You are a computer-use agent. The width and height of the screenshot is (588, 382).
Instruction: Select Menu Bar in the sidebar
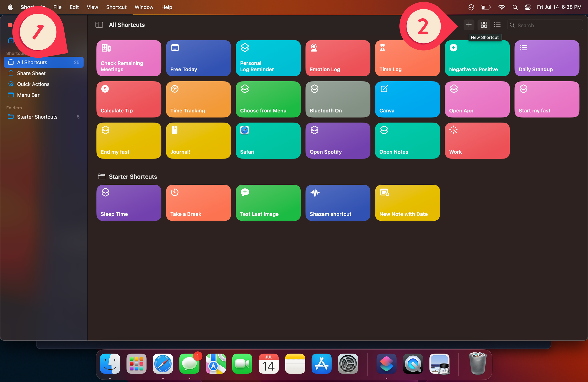[28, 95]
